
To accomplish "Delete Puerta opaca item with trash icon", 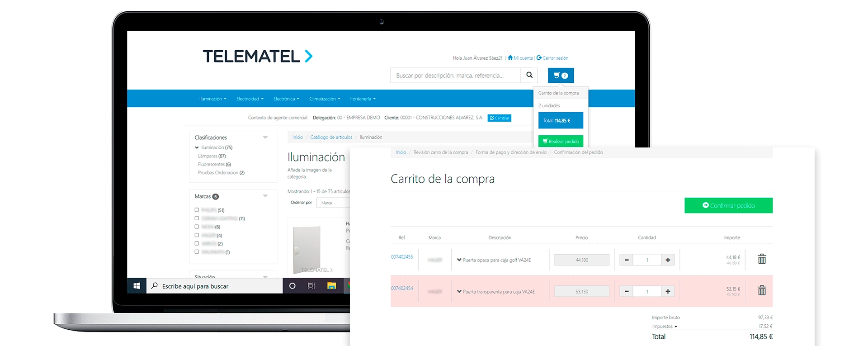I will pyautogui.click(x=762, y=259).
